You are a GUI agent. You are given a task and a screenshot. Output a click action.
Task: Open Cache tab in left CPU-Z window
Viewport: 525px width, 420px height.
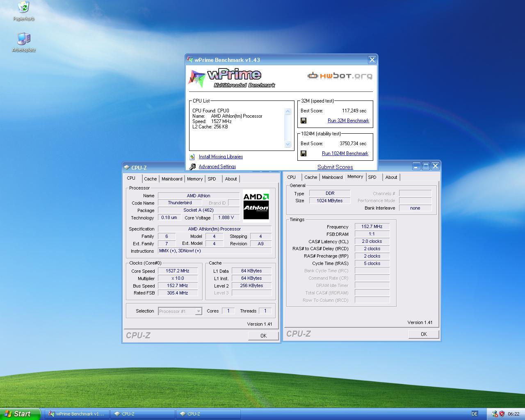pyautogui.click(x=151, y=179)
